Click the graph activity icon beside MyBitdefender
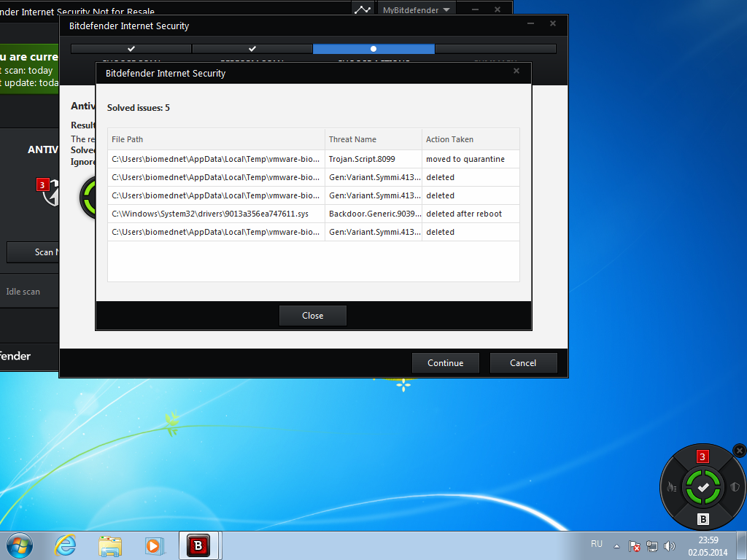 point(363,9)
